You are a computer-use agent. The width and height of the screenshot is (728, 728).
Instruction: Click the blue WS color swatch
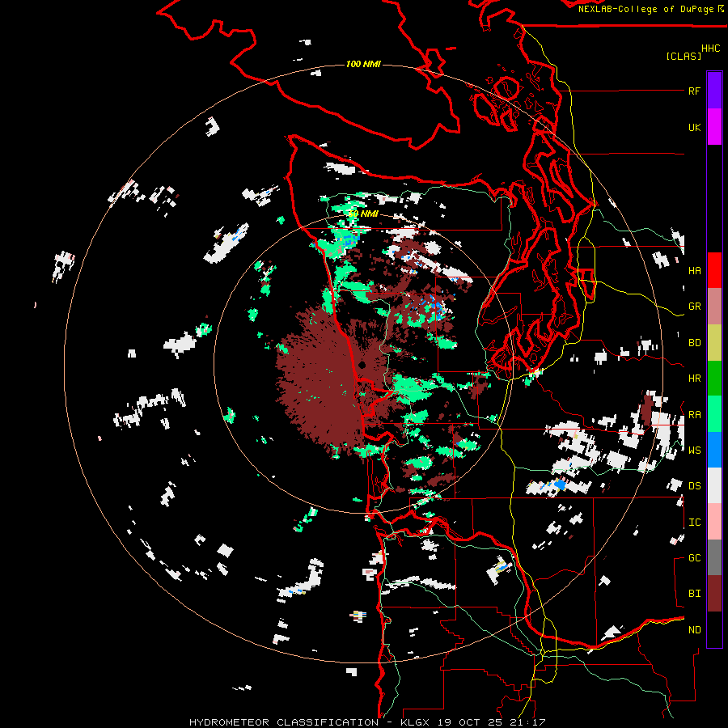coord(714,450)
